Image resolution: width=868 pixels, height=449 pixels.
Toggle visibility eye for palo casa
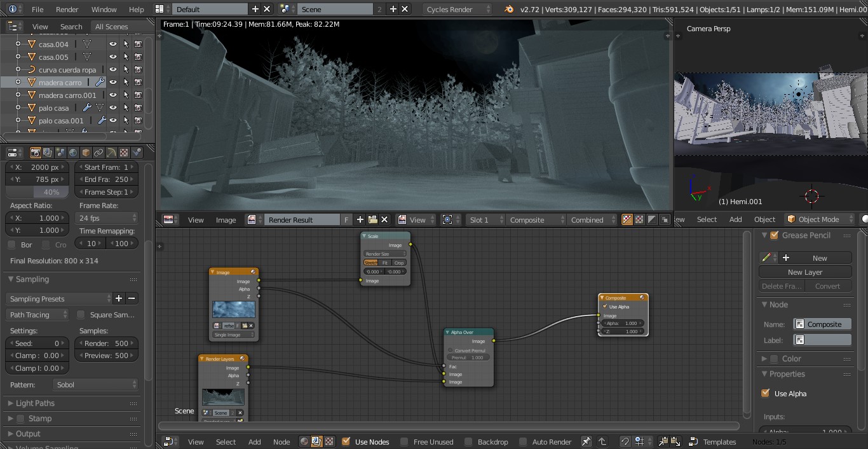pyautogui.click(x=113, y=107)
